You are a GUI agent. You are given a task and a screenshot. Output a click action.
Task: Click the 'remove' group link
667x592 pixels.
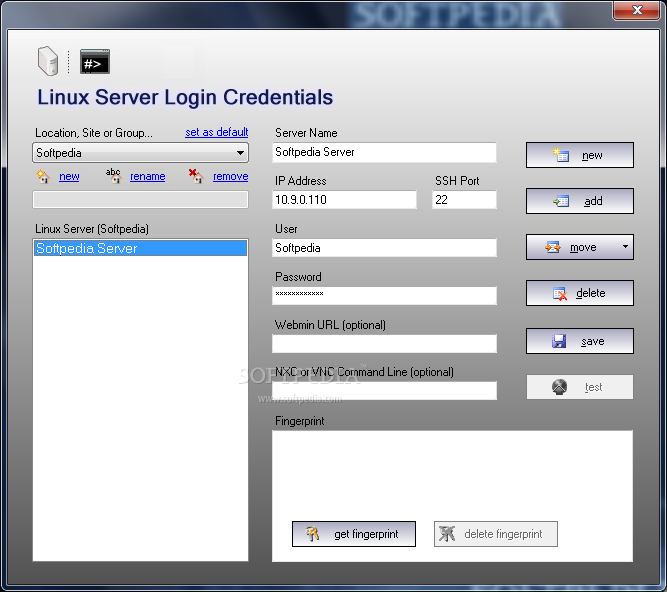pyautogui.click(x=231, y=176)
